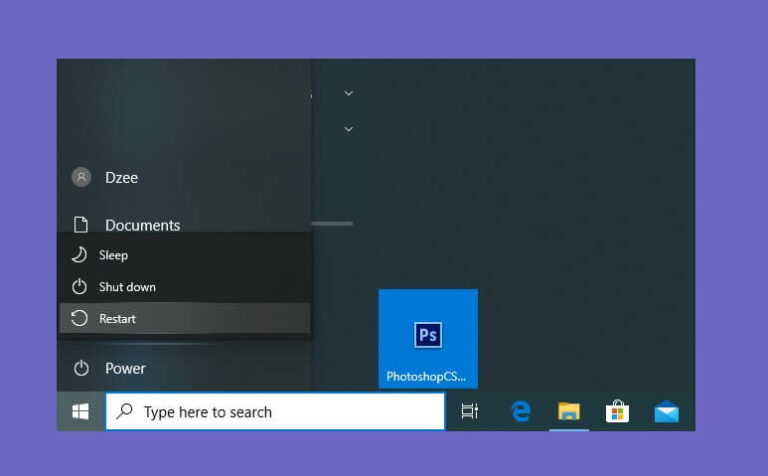768x476 pixels.
Task: Open the Mail app from the taskbar
Action: click(667, 411)
